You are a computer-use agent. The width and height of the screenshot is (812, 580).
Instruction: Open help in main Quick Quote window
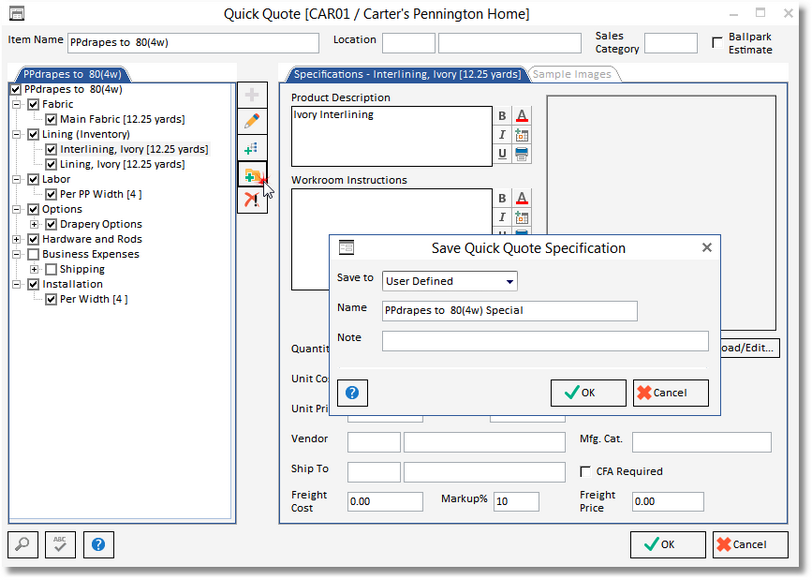(x=98, y=544)
